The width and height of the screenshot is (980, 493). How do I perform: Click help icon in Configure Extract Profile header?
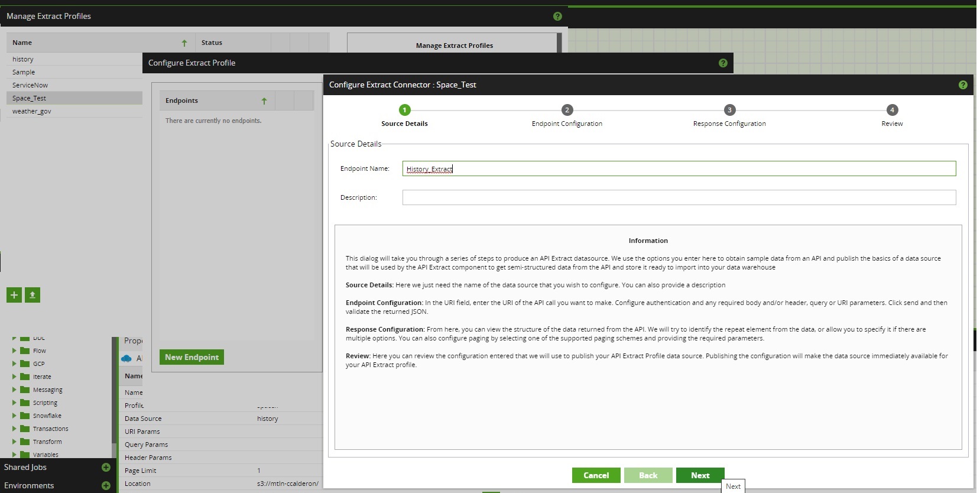point(723,63)
